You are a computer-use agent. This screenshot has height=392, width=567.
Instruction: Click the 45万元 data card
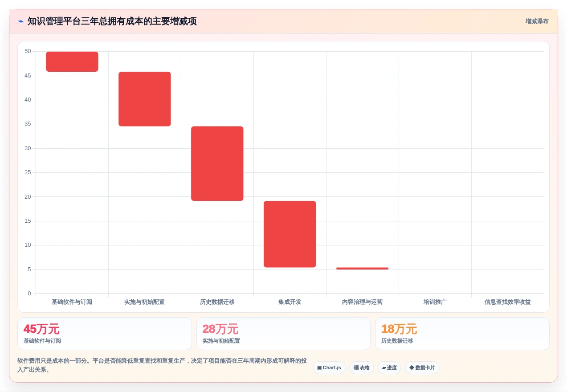105,334
